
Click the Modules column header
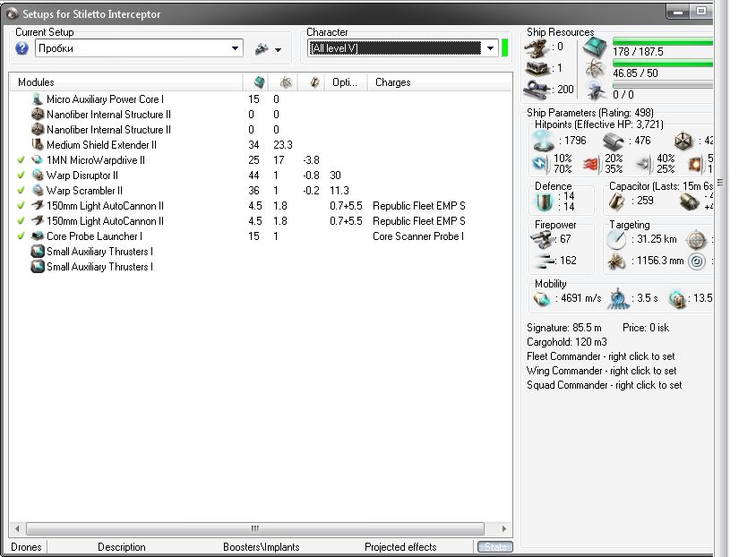pos(126,82)
